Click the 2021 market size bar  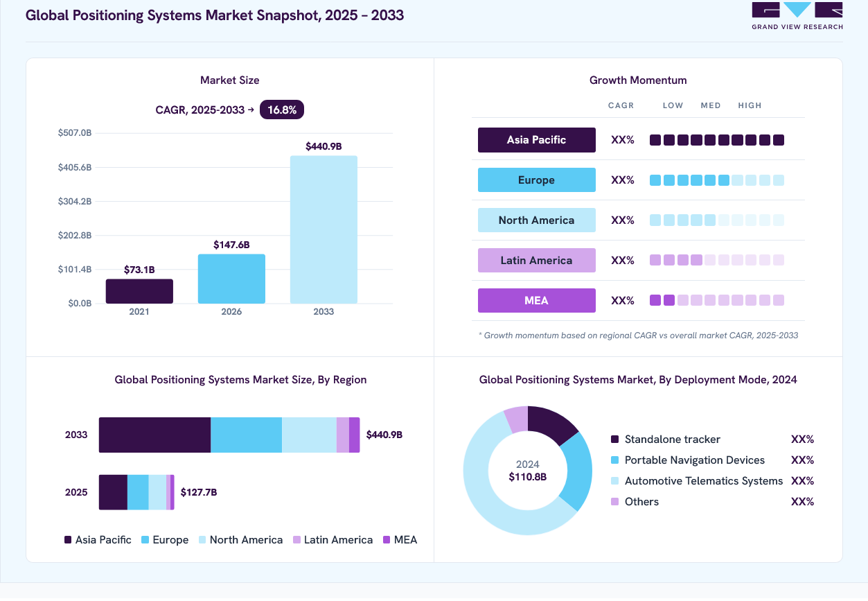click(x=139, y=291)
